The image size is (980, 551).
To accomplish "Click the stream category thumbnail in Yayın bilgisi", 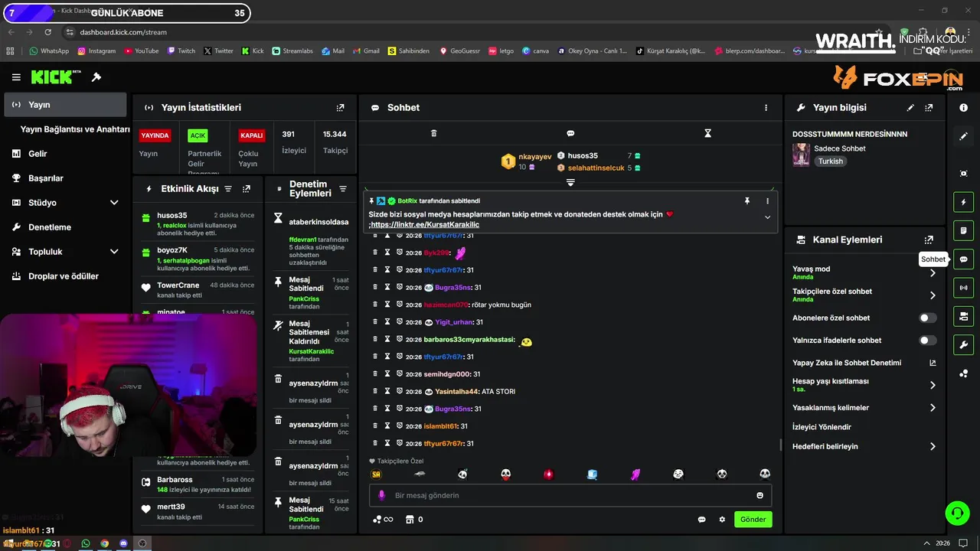I will click(801, 155).
